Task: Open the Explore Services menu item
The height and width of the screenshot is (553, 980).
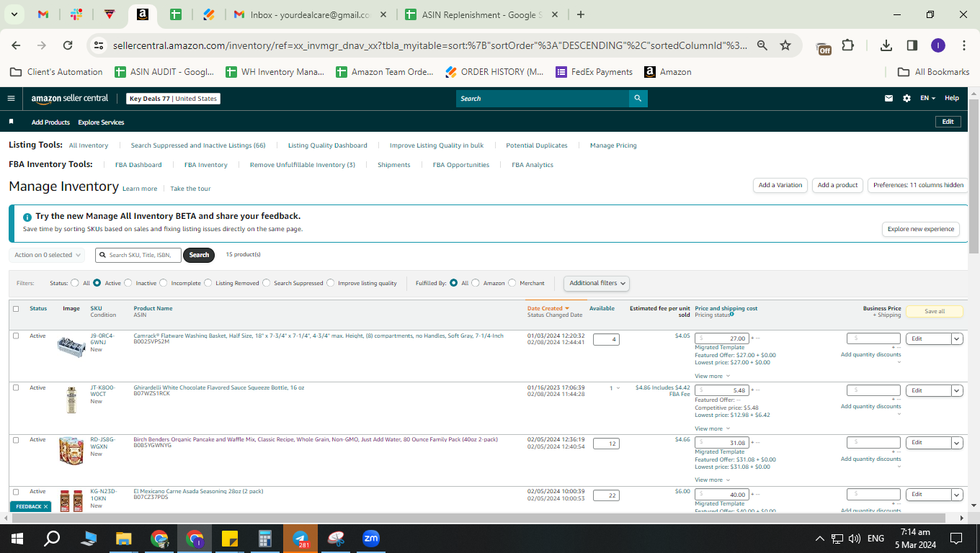Action: (x=101, y=122)
